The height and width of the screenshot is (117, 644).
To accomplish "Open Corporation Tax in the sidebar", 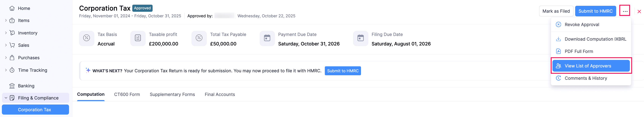I will [x=35, y=110].
